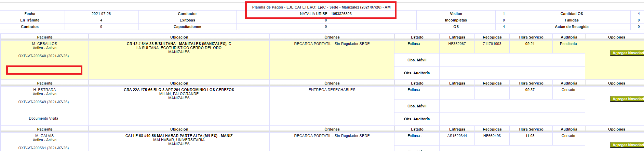
Task: Select patient name H. ESTRADA
Action: click(44, 90)
